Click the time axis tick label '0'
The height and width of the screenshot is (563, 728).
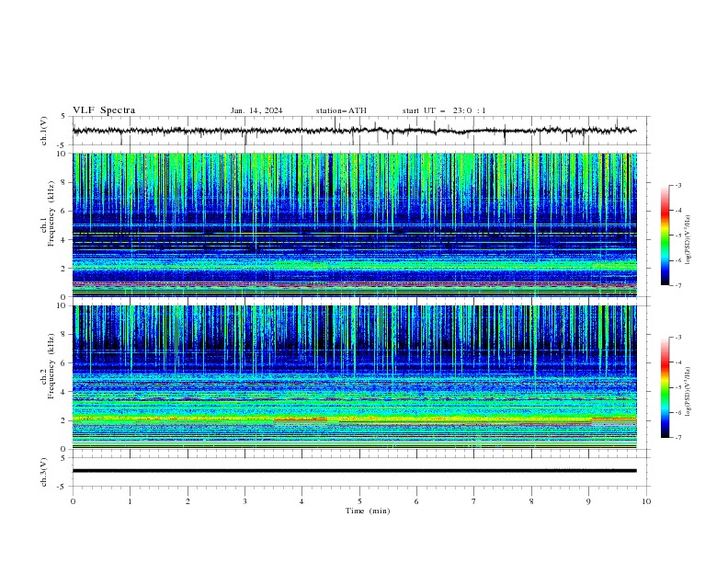73,501
